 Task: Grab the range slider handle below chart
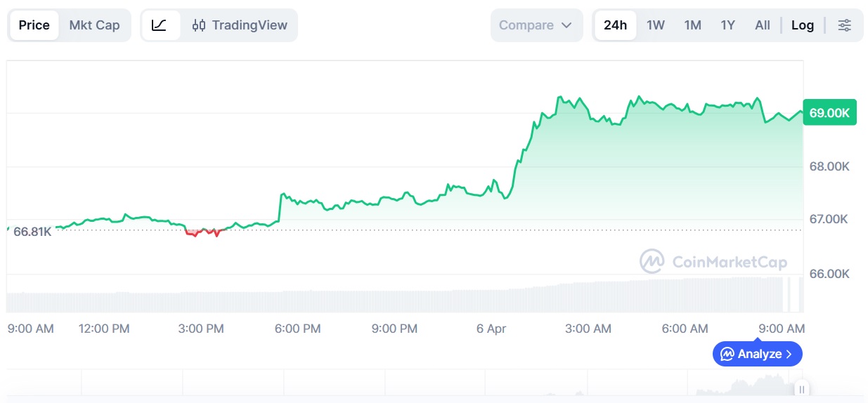pos(801,389)
